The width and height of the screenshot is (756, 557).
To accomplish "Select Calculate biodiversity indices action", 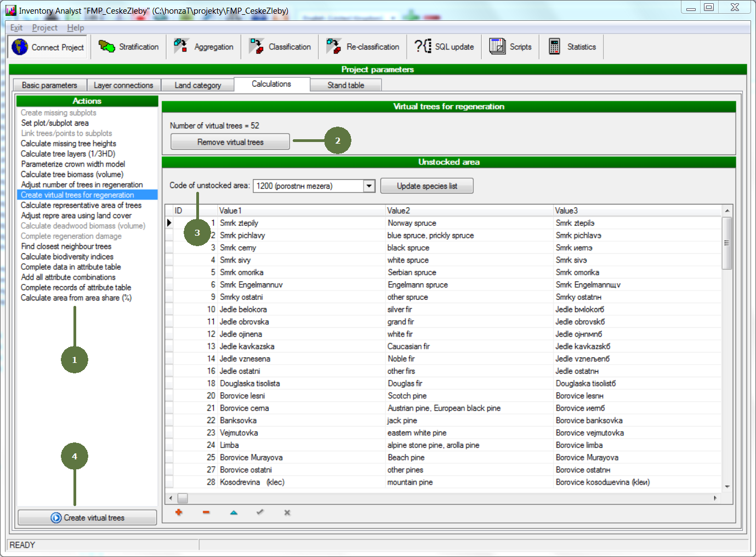I will click(x=67, y=257).
